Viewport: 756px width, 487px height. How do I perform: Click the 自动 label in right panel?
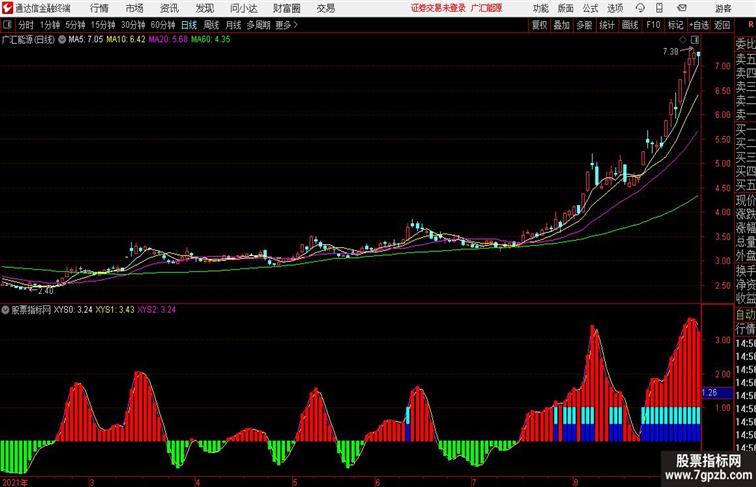coord(745,314)
